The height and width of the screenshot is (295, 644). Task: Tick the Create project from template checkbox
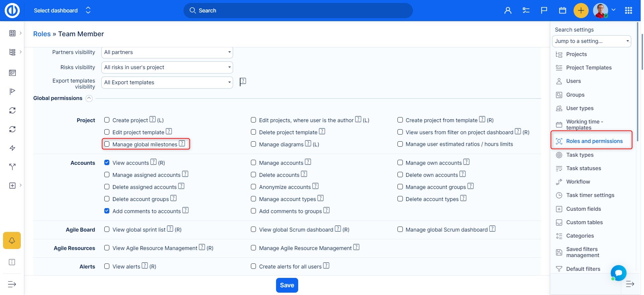(x=400, y=120)
